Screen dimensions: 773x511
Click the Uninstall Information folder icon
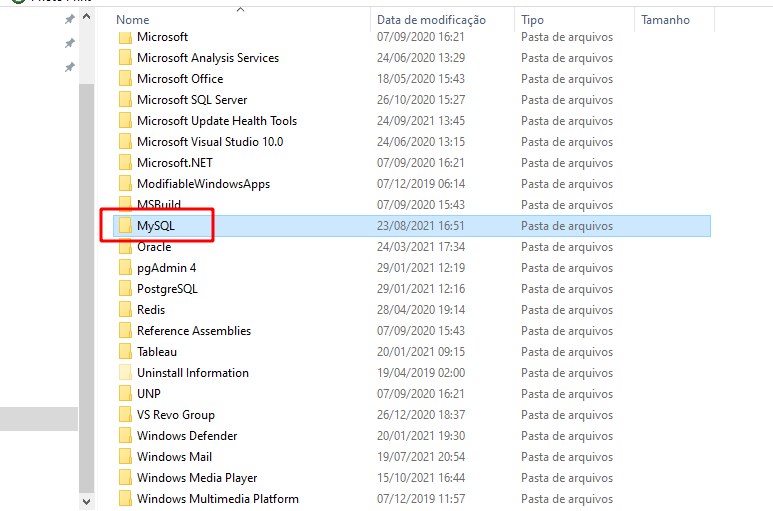pos(125,373)
